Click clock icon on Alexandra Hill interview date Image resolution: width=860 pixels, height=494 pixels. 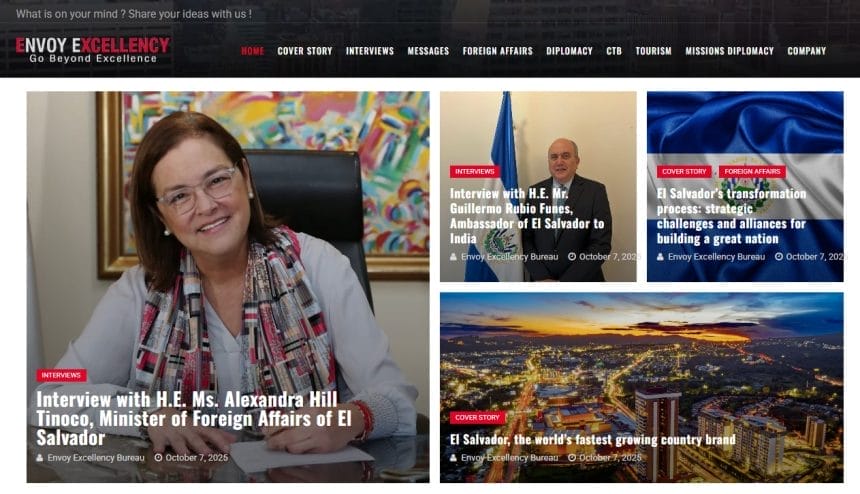pyautogui.click(x=159, y=457)
